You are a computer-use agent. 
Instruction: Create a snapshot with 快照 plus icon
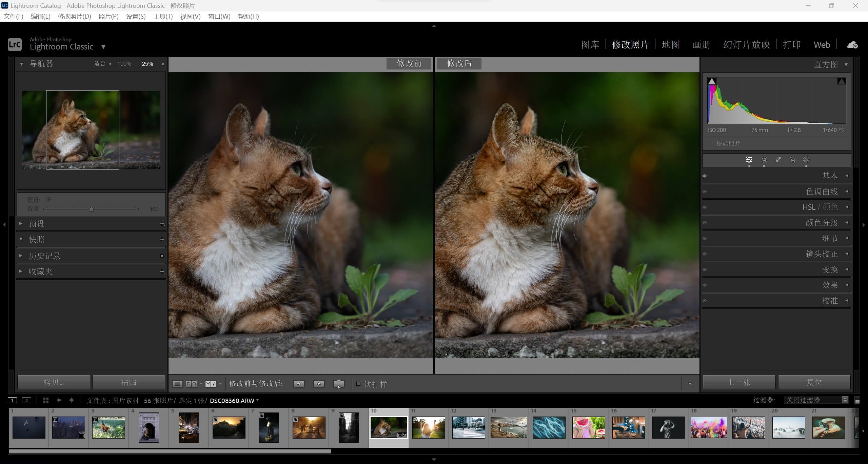click(x=162, y=239)
